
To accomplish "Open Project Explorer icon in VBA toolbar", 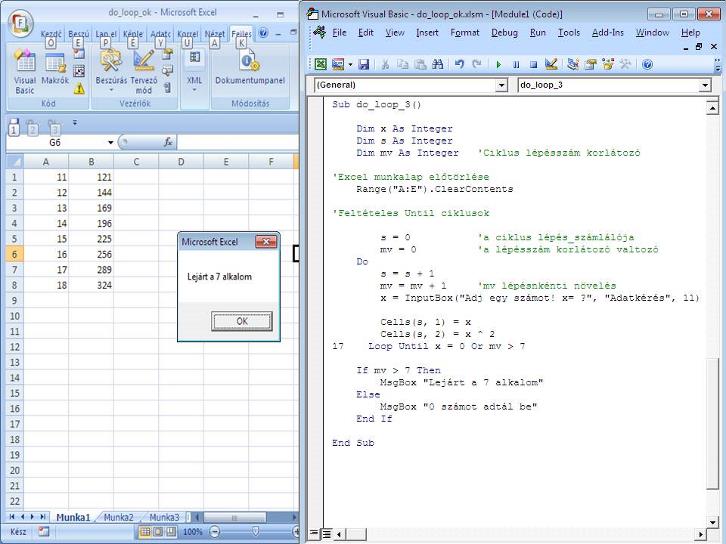I will 573,64.
